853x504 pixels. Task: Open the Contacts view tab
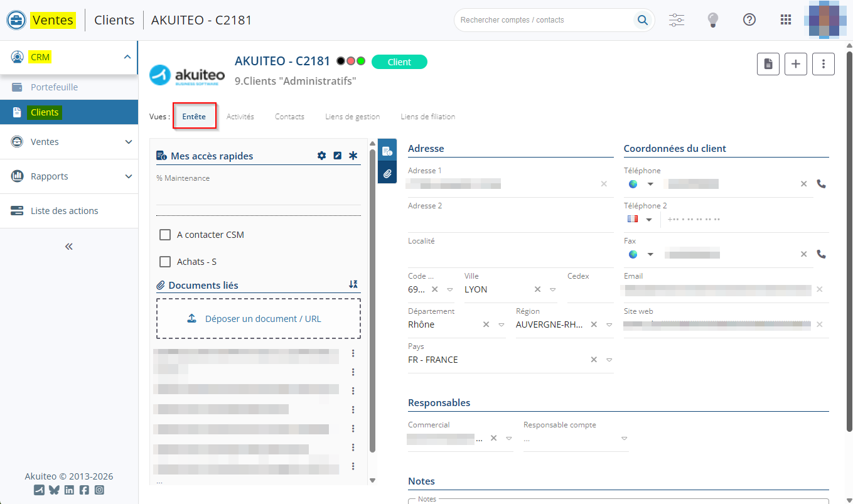click(289, 117)
